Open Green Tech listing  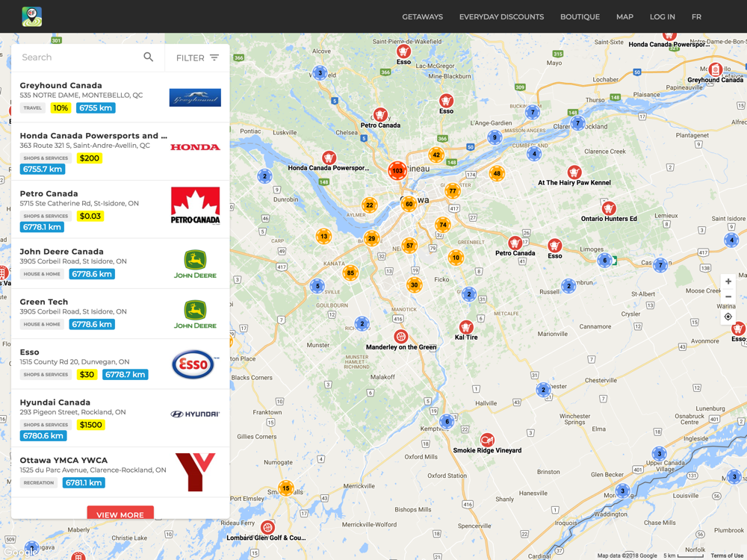tap(120, 314)
